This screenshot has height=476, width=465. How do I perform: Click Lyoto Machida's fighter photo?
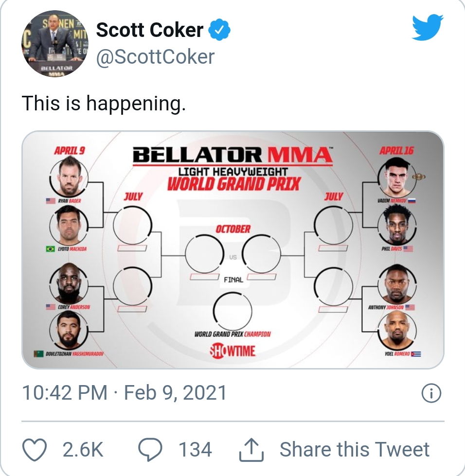(x=69, y=225)
